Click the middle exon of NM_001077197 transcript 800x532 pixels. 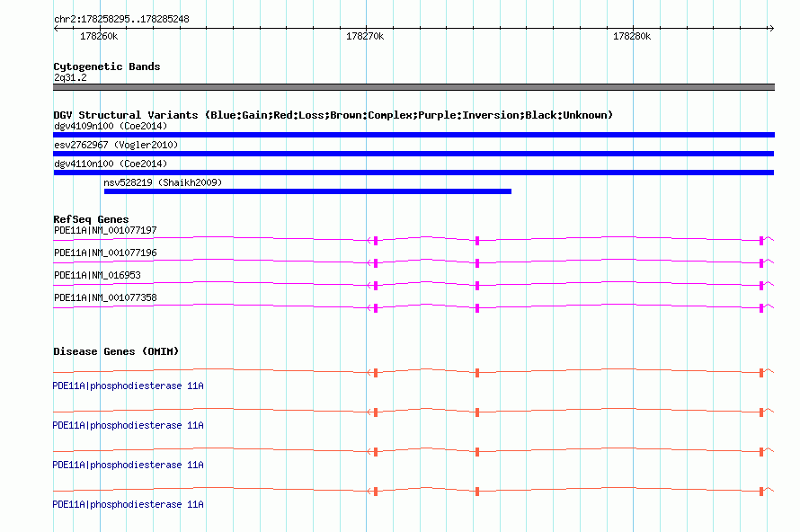click(x=477, y=241)
